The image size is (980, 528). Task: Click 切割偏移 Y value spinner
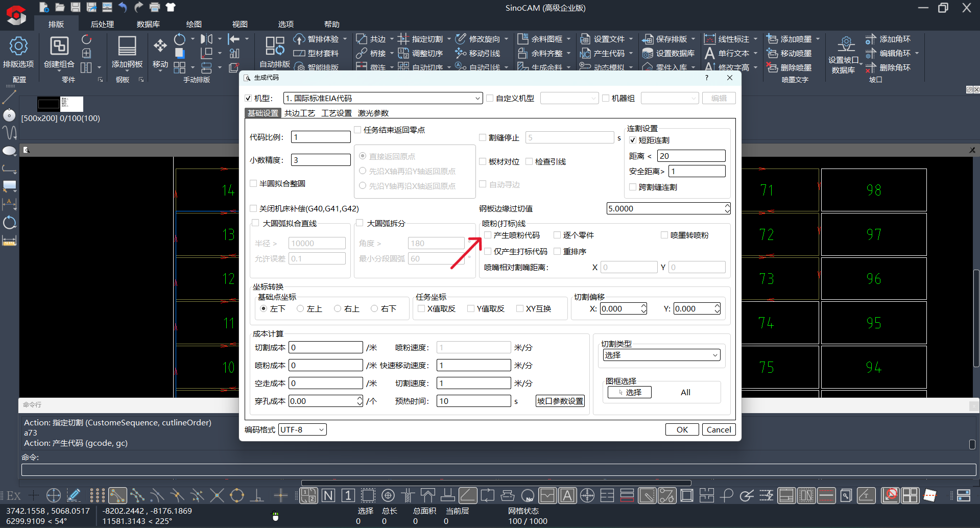click(x=717, y=308)
